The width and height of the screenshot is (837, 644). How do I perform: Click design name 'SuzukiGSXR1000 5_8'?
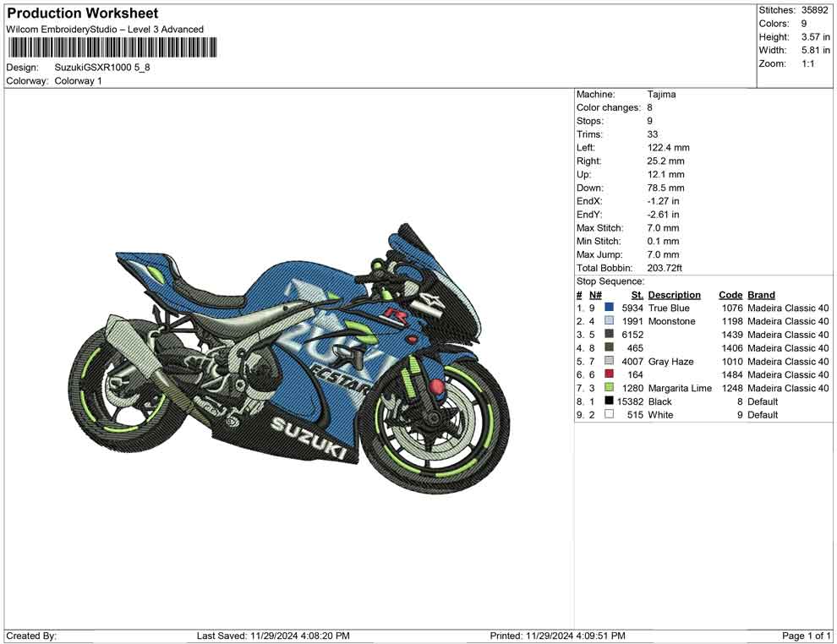pyautogui.click(x=102, y=68)
